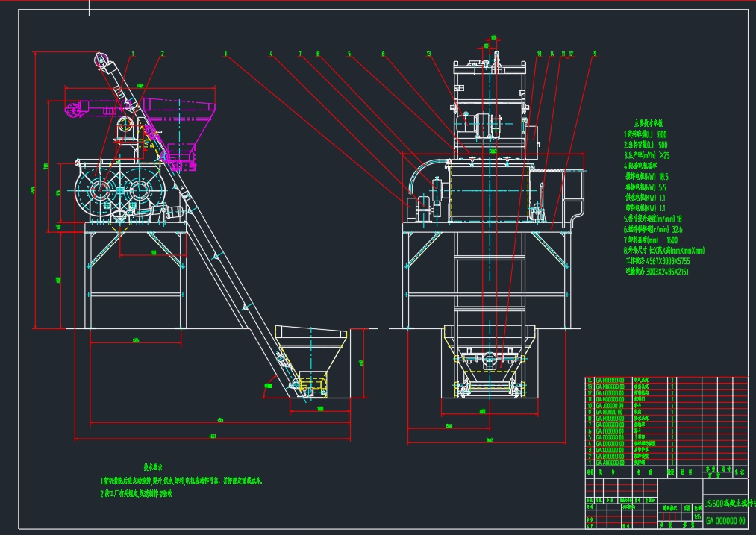Click the green technical requirement line beginning '2.'
Viewport: 756px width, 535px height.
tap(137, 493)
